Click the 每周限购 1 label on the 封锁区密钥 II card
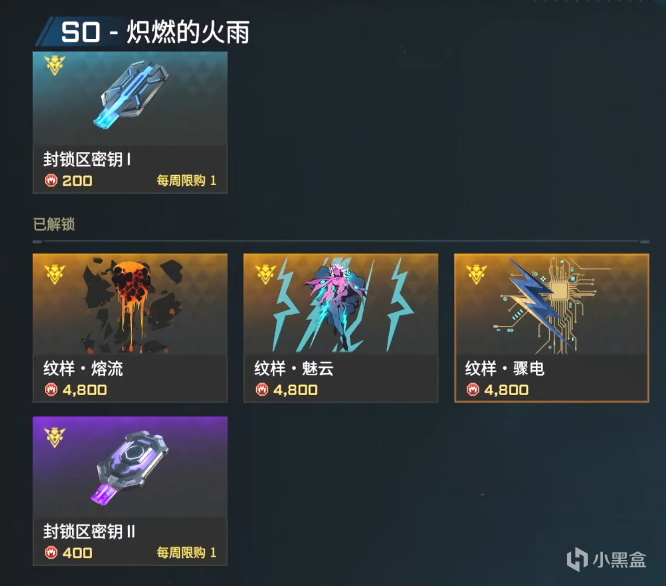Image resolution: width=666 pixels, height=586 pixels. pyautogui.click(x=186, y=552)
